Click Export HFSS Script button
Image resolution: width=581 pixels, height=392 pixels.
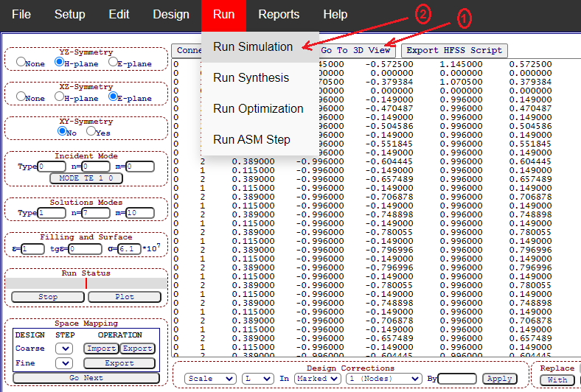[x=454, y=51]
